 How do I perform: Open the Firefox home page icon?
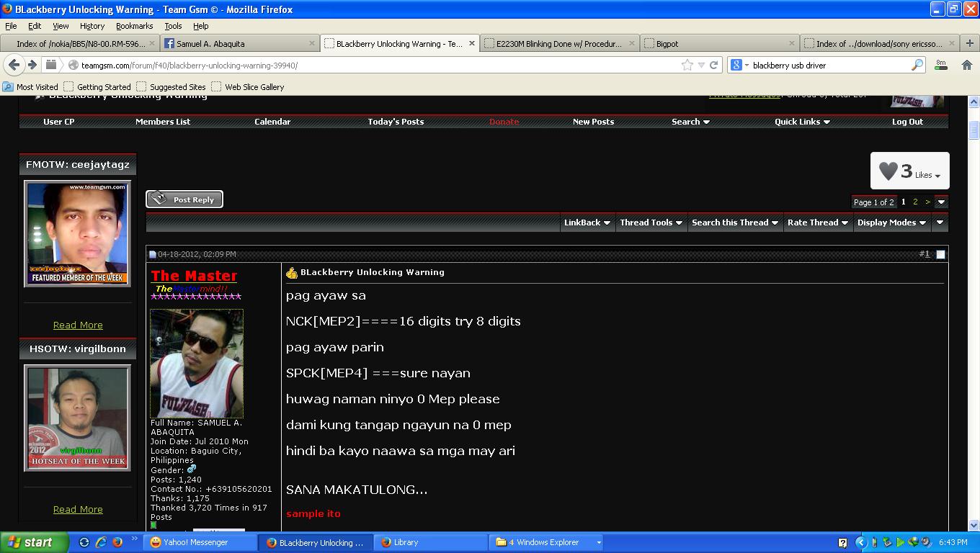(x=967, y=65)
